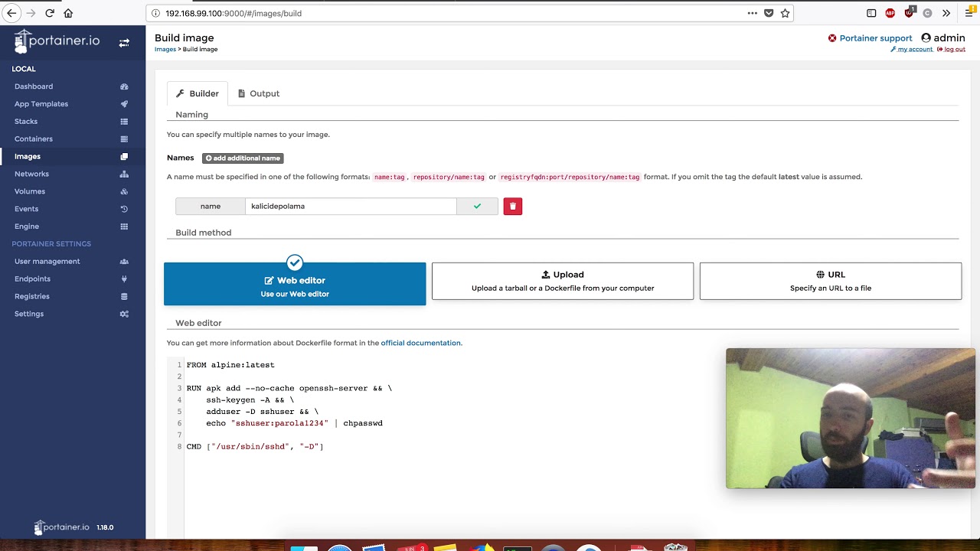980x551 pixels.
Task: Click the Images clone icon
Action: [124, 157]
